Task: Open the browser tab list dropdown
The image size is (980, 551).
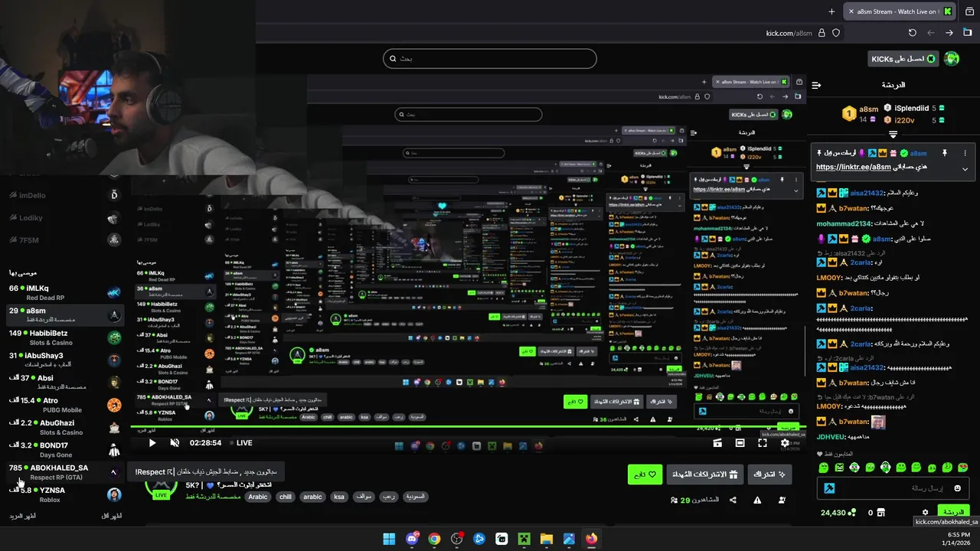Action: point(968,11)
